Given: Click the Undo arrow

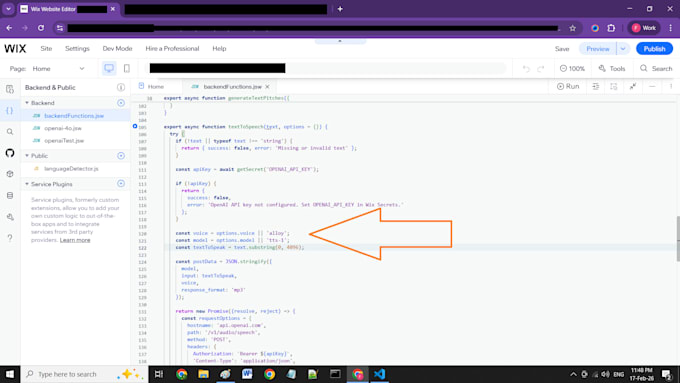Looking at the screenshot, I should pos(526,69).
